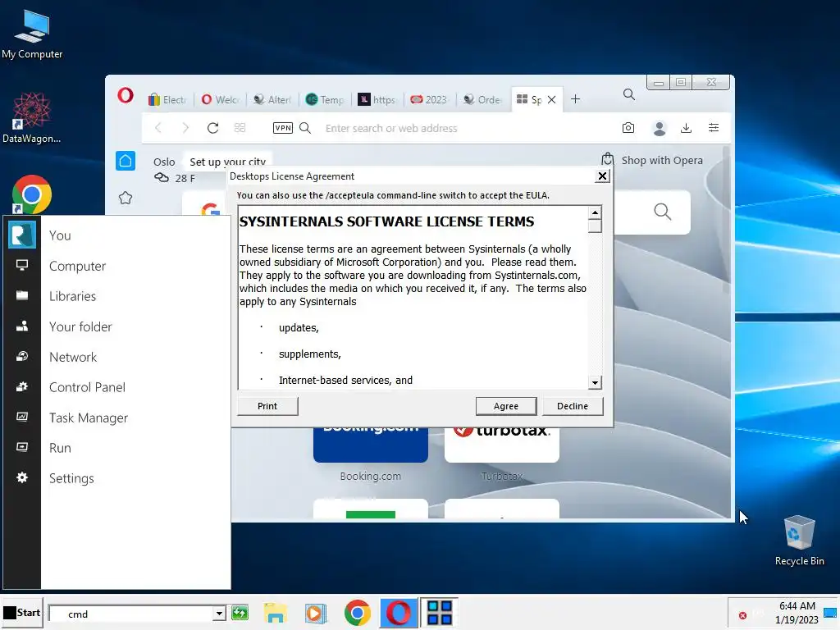
Task: Click license text scrollbar up arrow
Action: pos(595,212)
